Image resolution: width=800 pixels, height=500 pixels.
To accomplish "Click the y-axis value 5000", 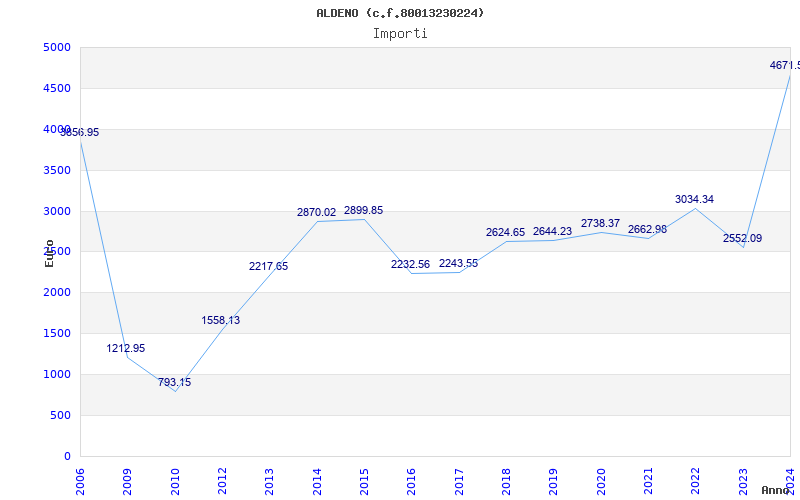I will point(57,47).
